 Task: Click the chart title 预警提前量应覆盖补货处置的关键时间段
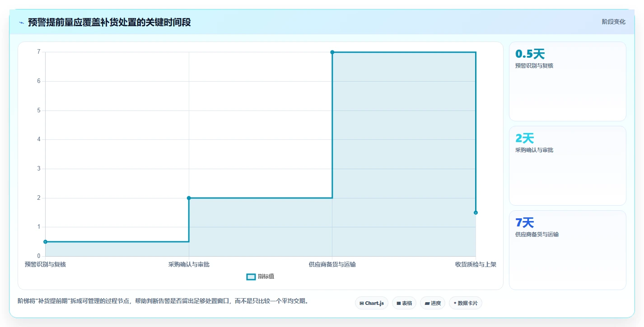(109, 23)
